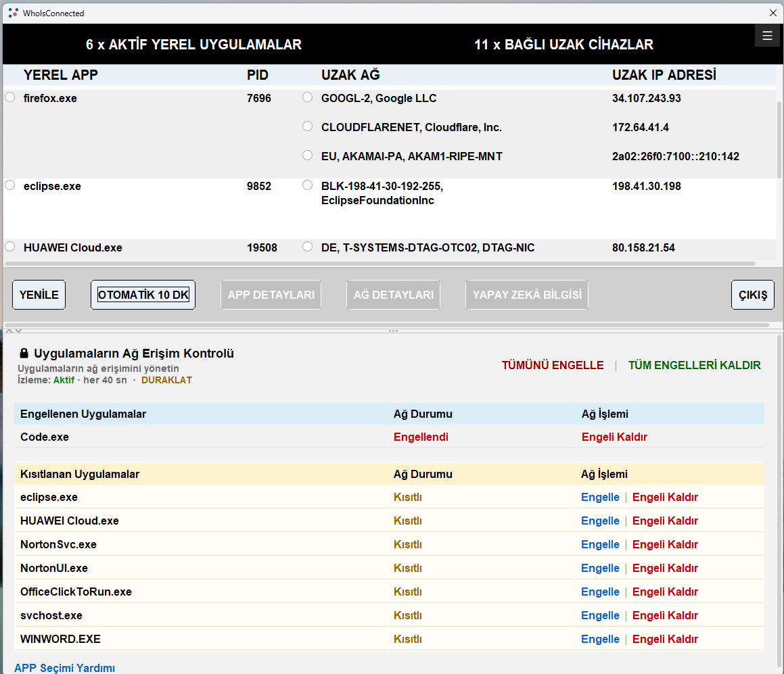Open the hamburger menu in the header
784x674 pixels.
pos(767,36)
